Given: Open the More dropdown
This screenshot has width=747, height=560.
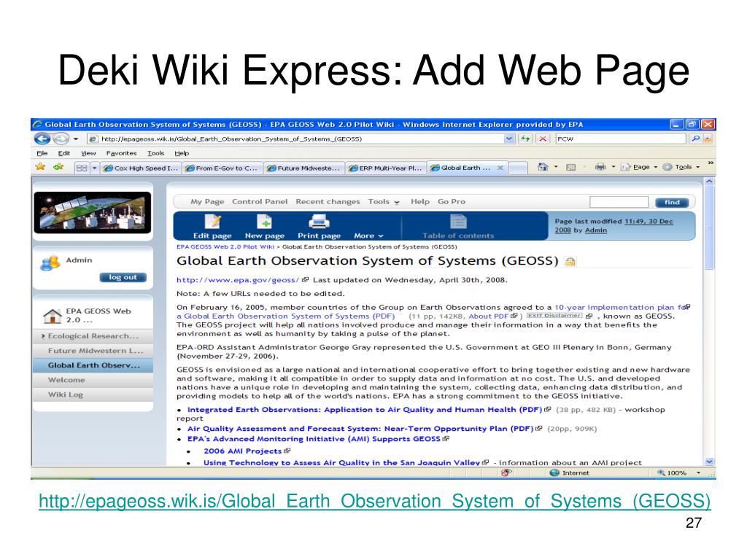Looking at the screenshot, I should tap(368, 236).
